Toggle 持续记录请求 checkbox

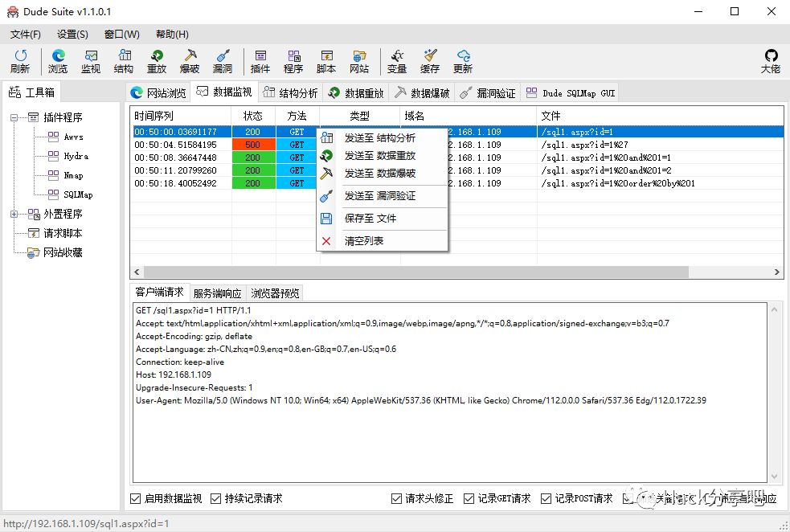(215, 498)
